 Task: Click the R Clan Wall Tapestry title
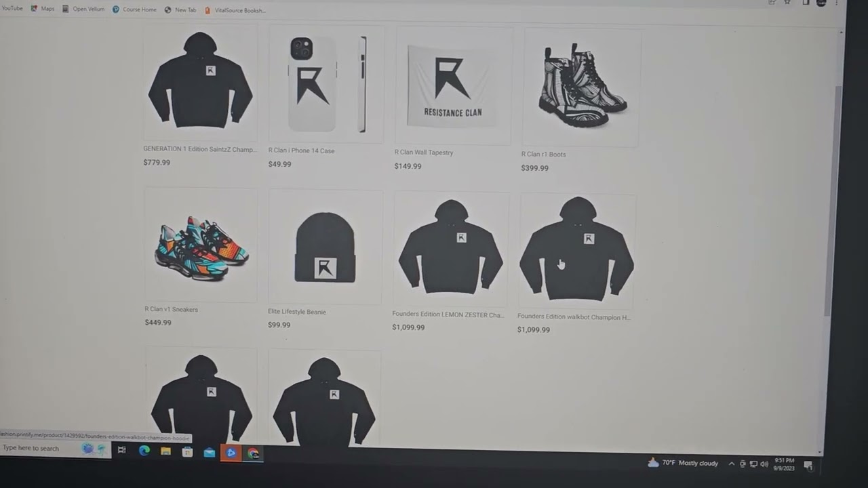pos(424,152)
